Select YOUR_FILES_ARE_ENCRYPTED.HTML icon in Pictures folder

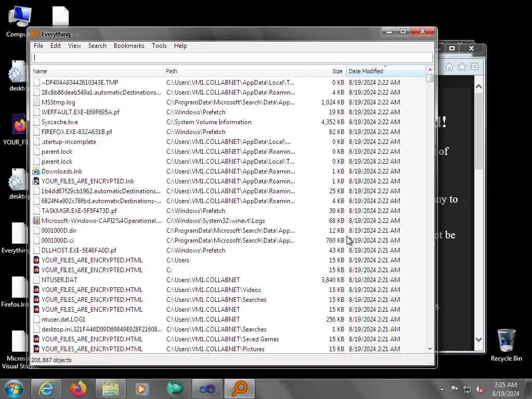pos(36,349)
